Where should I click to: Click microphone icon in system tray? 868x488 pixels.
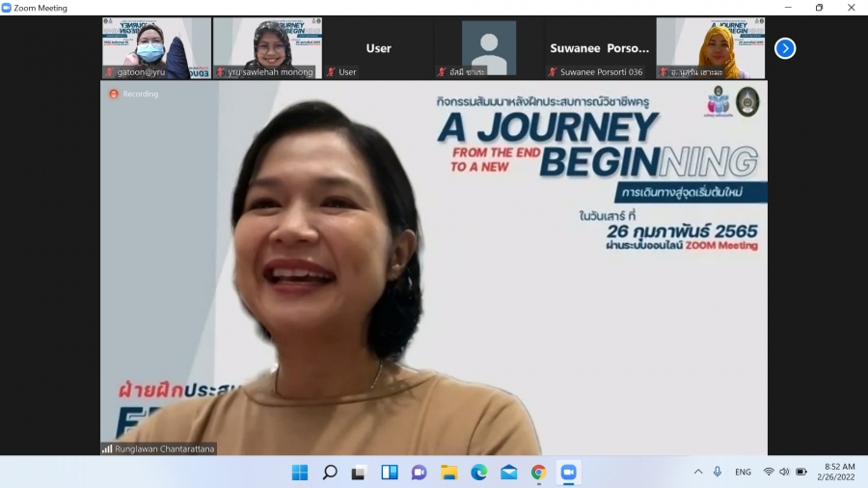click(x=718, y=472)
